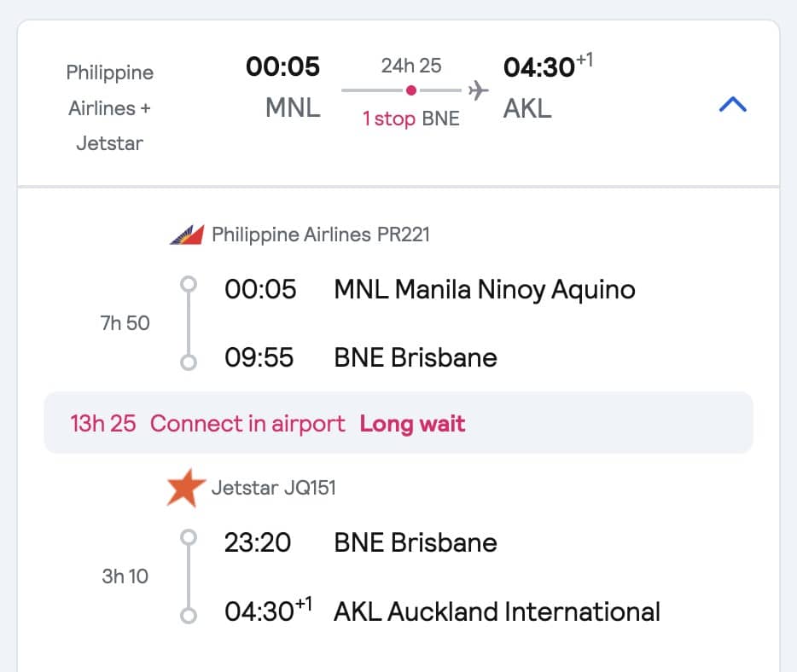Click the airplane icon near AKL
The image size is (797, 672).
point(478,88)
